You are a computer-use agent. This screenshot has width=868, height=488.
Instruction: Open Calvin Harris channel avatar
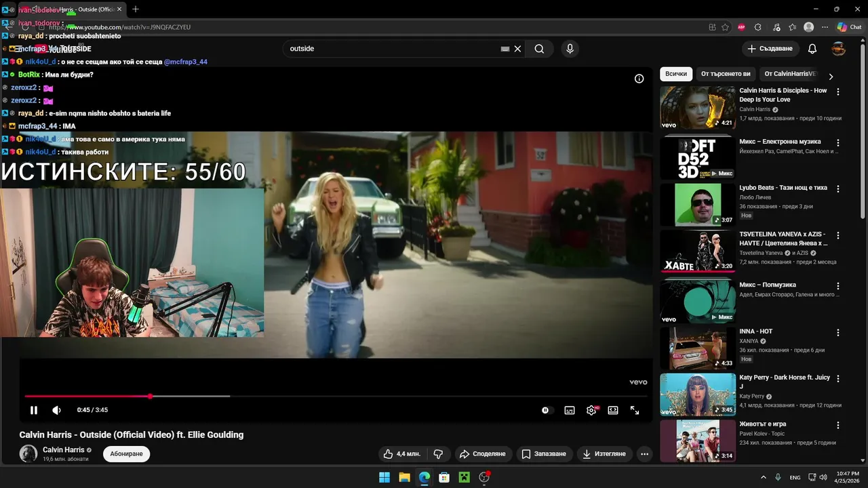point(28,453)
